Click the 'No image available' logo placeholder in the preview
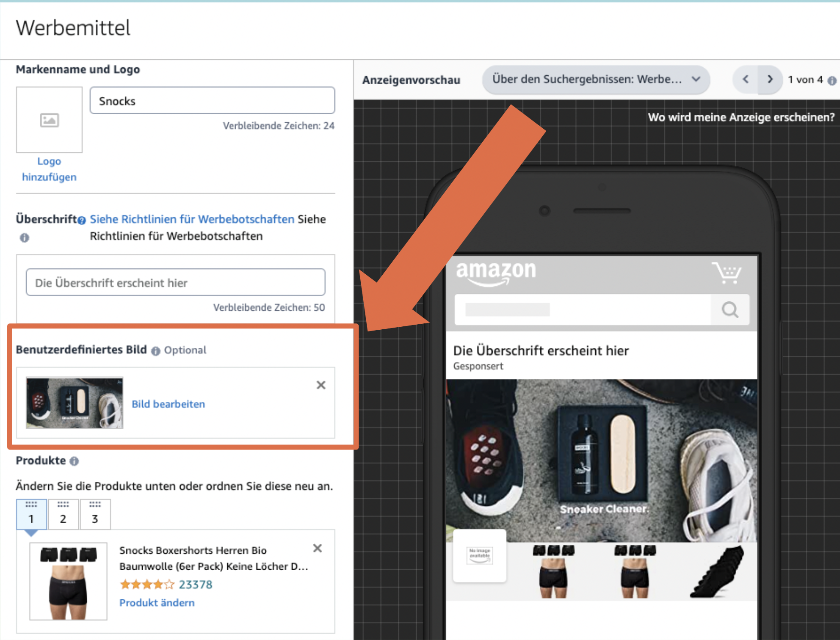This screenshot has height=640, width=840. (x=480, y=556)
